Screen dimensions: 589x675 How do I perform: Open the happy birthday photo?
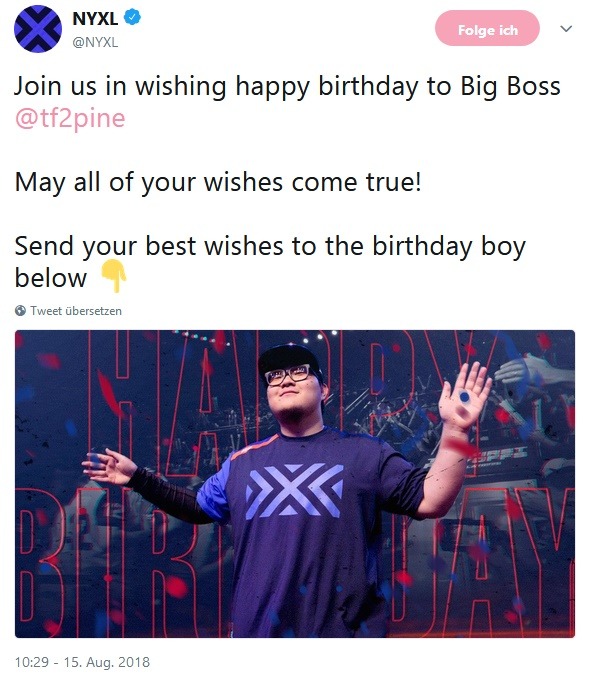click(294, 483)
